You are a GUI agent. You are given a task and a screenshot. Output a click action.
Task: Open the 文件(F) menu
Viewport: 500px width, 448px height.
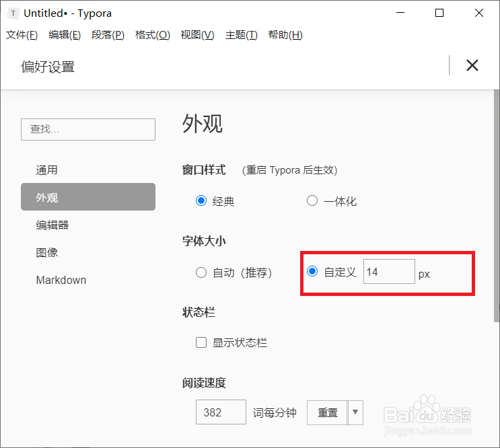(22, 35)
